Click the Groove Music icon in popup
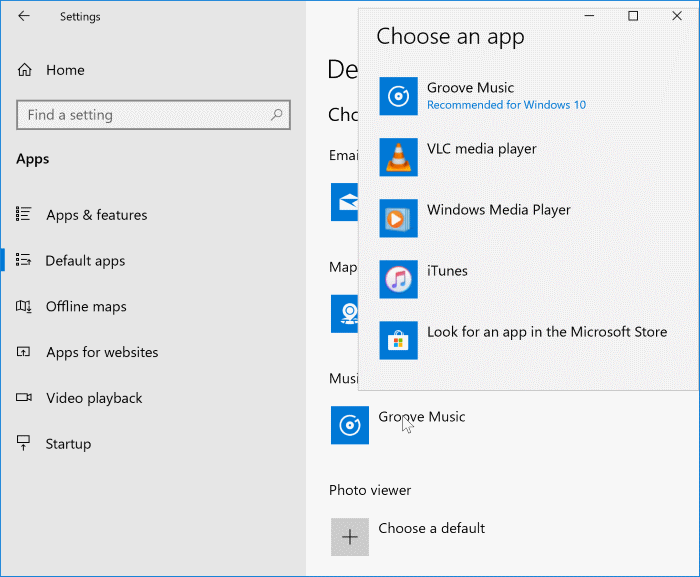The width and height of the screenshot is (700, 577). click(399, 96)
